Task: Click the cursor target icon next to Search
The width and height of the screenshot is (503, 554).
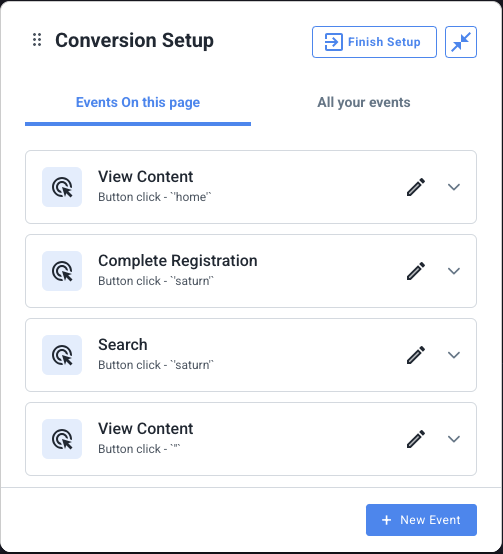Action: (x=62, y=355)
